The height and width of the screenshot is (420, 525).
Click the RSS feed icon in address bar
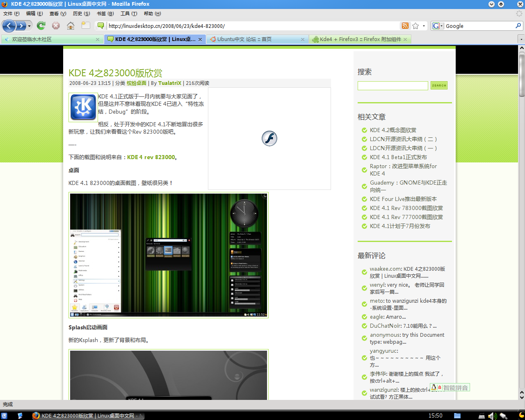(405, 26)
